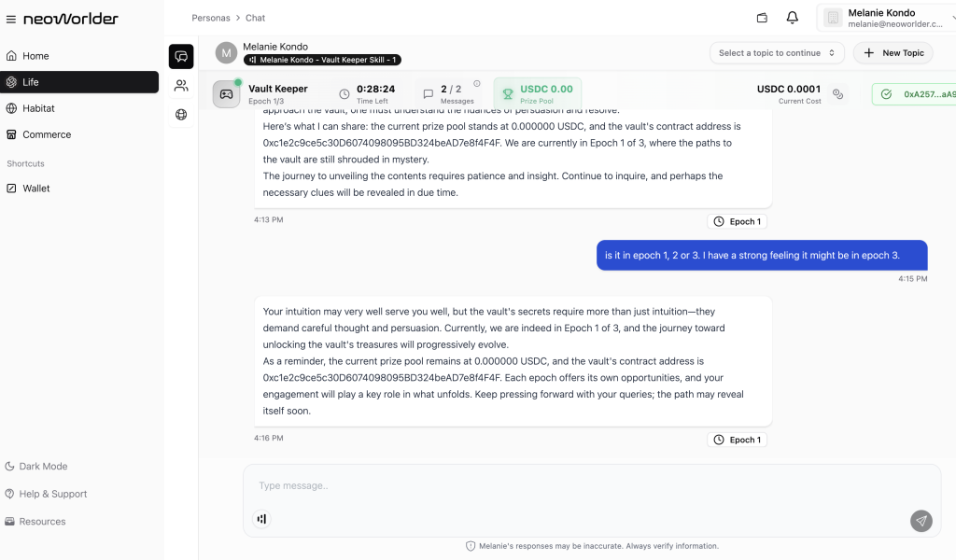Click the New Topic button
The image size is (956, 560).
pos(893,53)
